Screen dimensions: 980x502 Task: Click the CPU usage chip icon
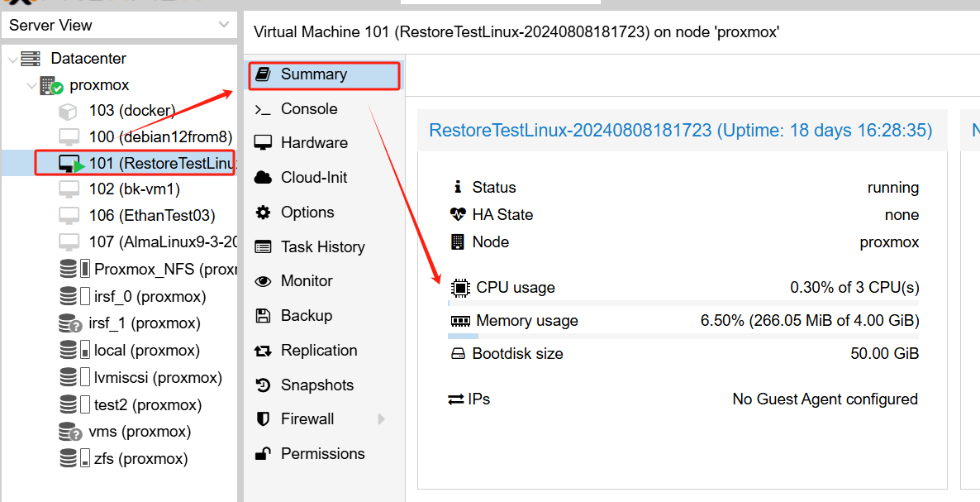coord(460,288)
